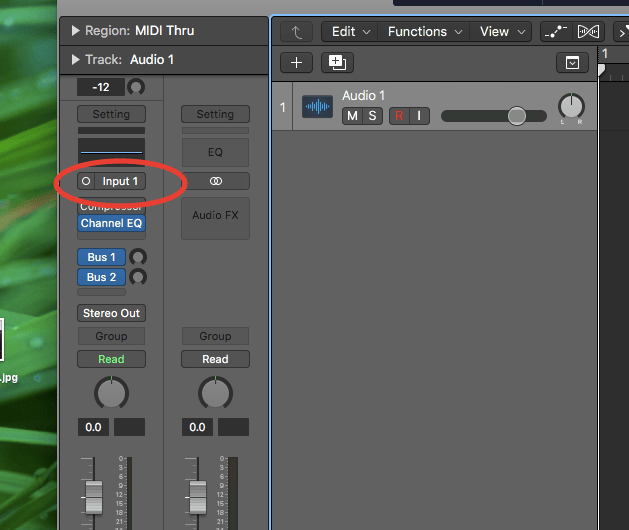Image resolution: width=629 pixels, height=530 pixels.
Task: Click the Audio 1 track name
Action: click(363, 95)
